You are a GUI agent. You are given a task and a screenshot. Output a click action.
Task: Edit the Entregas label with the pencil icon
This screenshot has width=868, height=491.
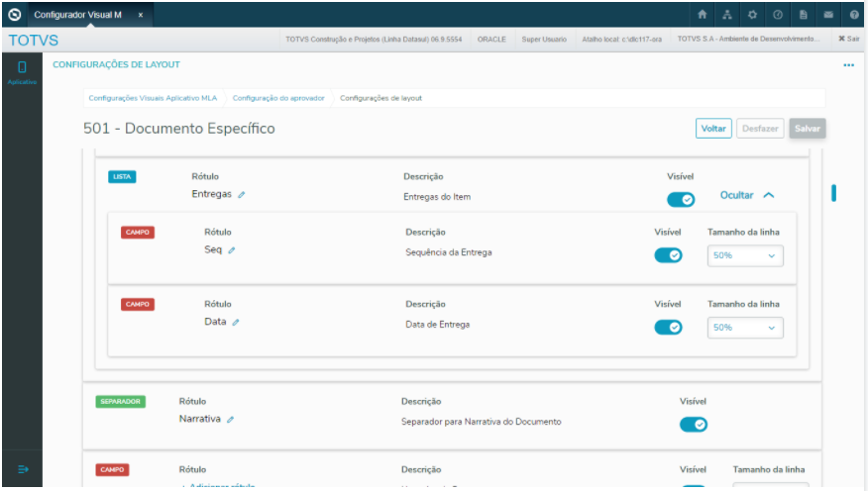pos(242,195)
